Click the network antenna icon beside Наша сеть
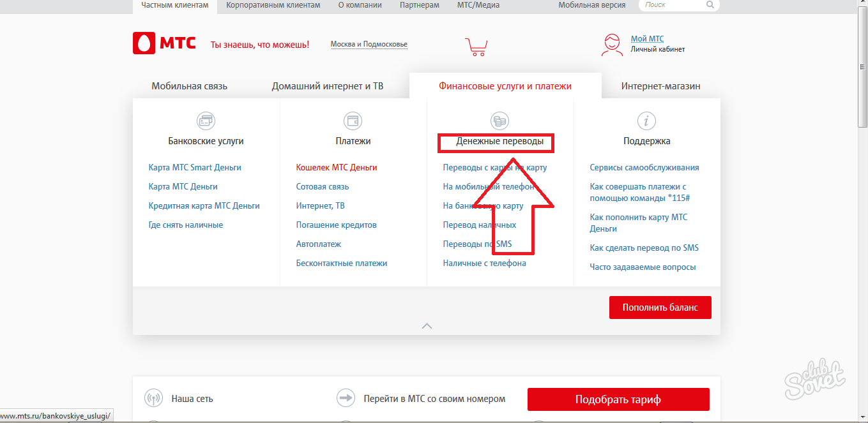This screenshot has height=423, width=868. click(x=154, y=399)
